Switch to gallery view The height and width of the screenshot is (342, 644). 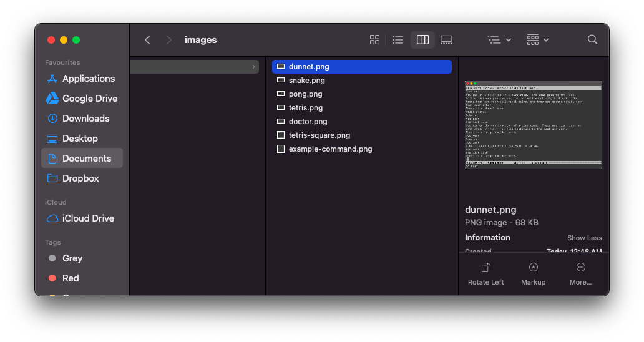tap(446, 40)
